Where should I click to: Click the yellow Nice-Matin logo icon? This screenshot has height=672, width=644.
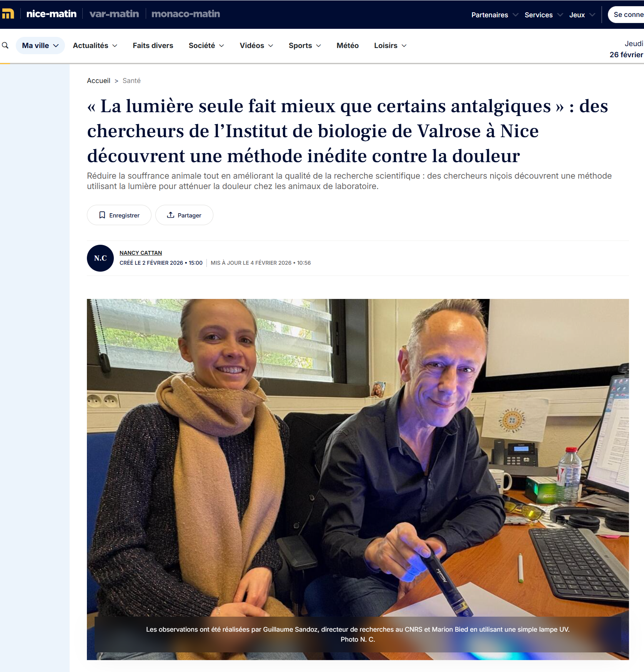(8, 14)
